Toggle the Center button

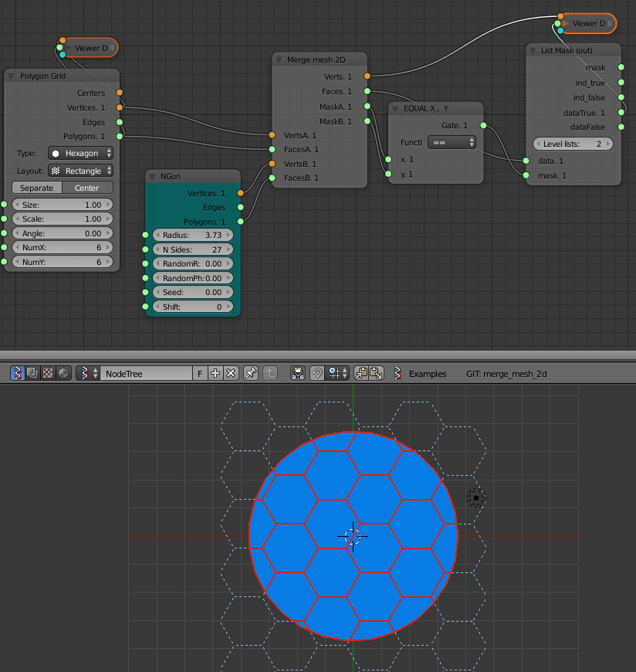[x=87, y=188]
